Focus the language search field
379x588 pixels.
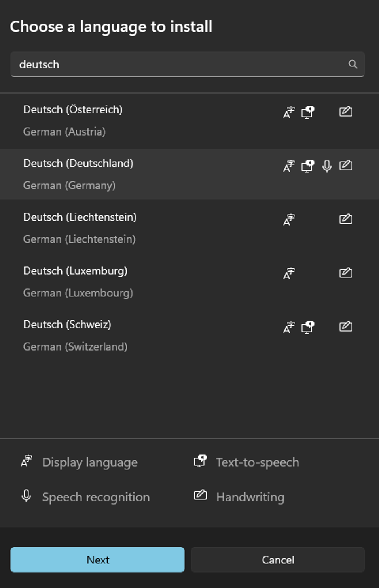pos(188,64)
